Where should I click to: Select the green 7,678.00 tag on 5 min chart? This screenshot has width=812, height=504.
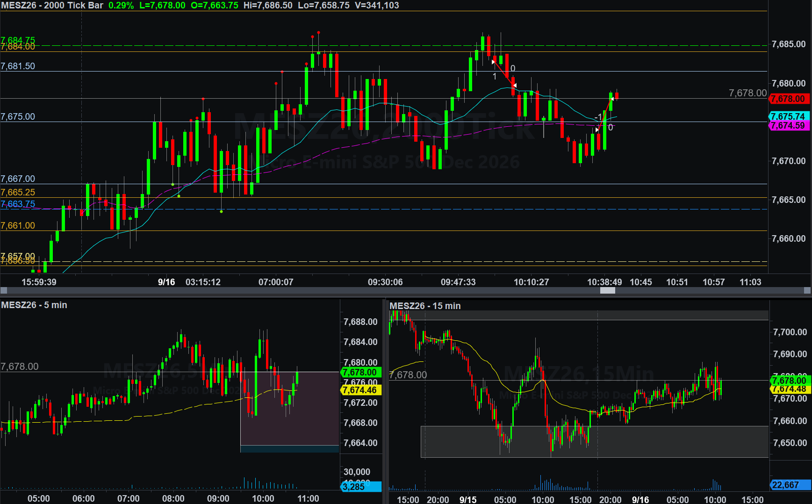pyautogui.click(x=361, y=372)
